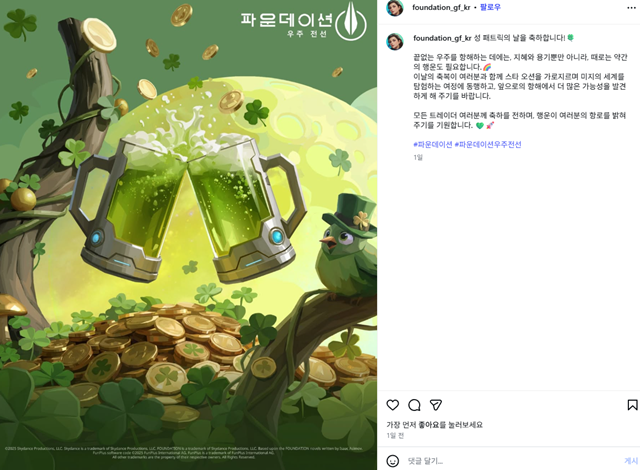The image size is (640, 470).
Task: Open foundation_gf_kr username in header
Action: pyautogui.click(x=441, y=7)
